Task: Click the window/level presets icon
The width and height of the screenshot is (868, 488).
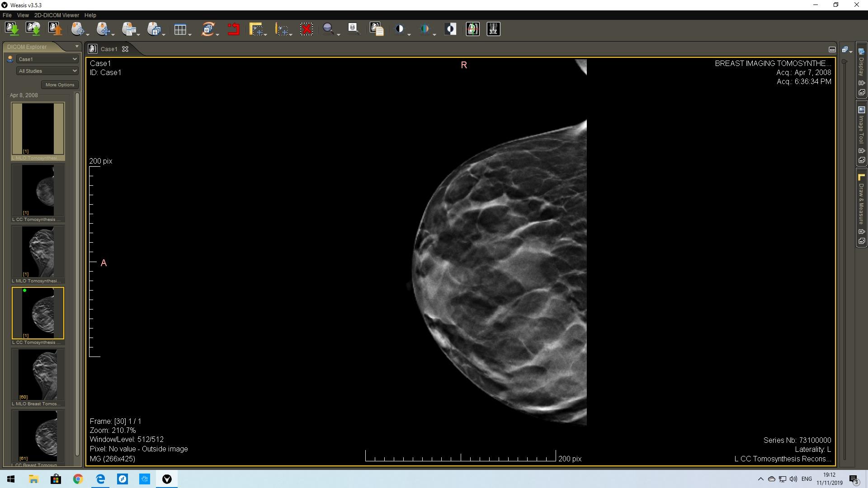Action: pyautogui.click(x=399, y=29)
